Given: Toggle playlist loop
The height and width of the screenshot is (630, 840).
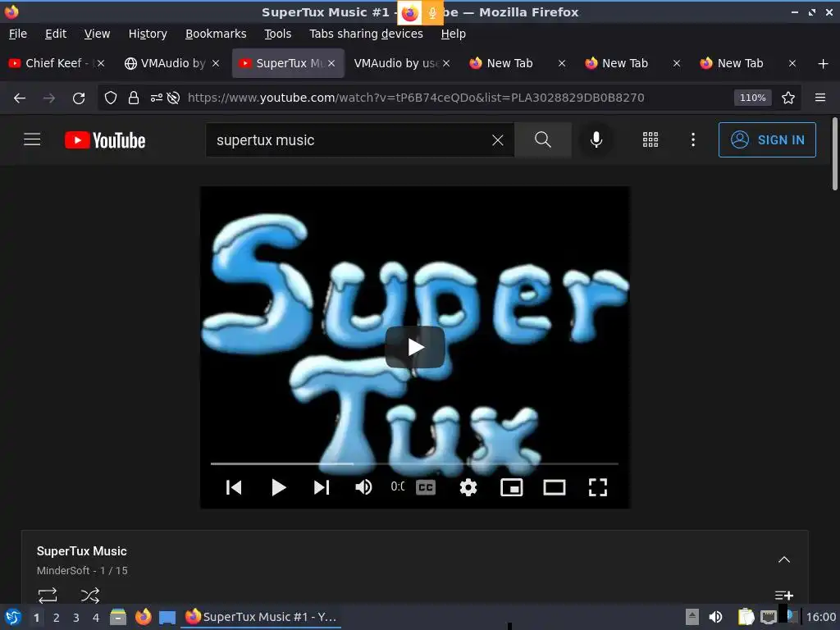Looking at the screenshot, I should [48, 596].
